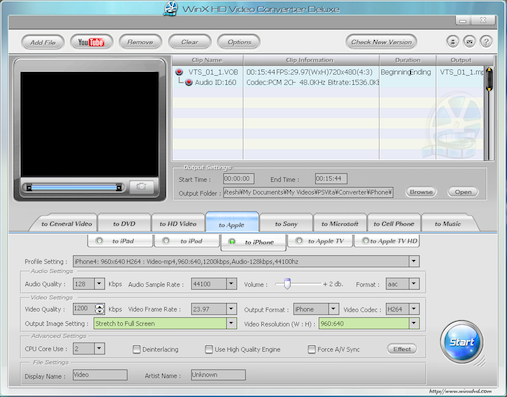
Task: Open help question mark icon
Action: (x=486, y=42)
